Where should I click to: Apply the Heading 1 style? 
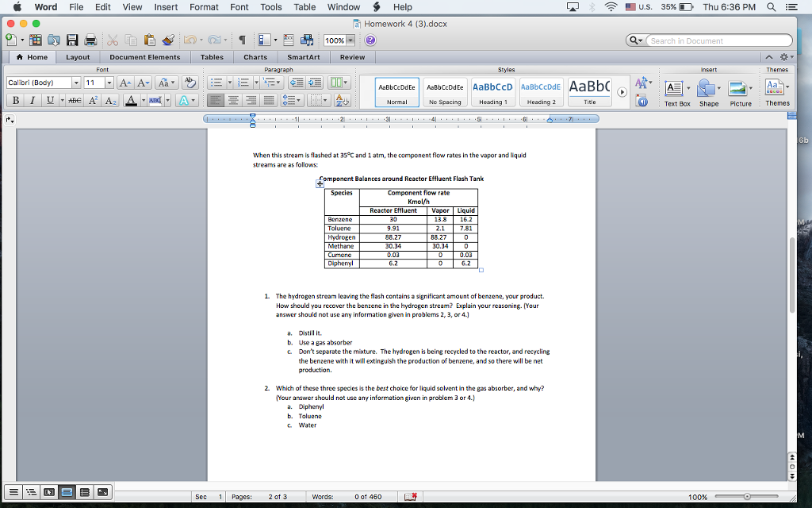point(492,90)
